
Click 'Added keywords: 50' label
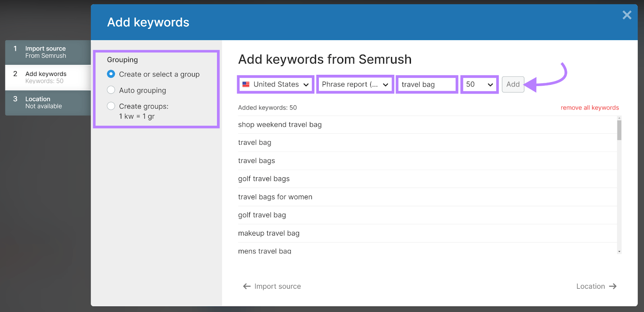[267, 108]
